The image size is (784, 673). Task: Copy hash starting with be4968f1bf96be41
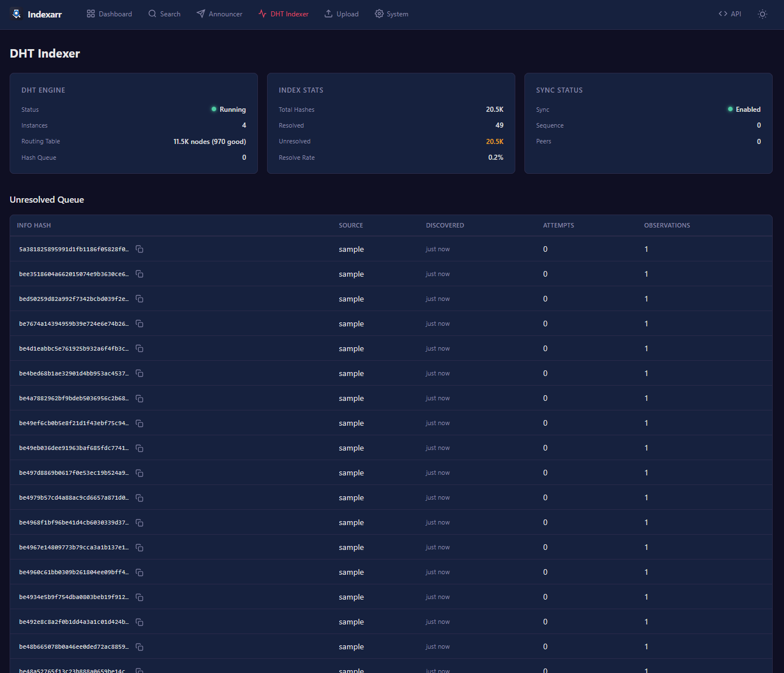tap(139, 523)
